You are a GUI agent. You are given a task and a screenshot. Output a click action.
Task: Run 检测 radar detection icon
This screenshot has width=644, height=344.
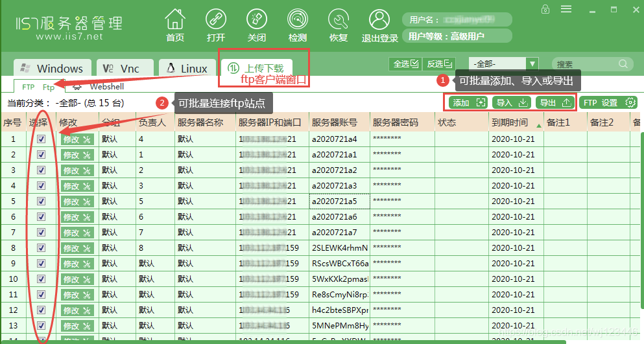coord(298,19)
